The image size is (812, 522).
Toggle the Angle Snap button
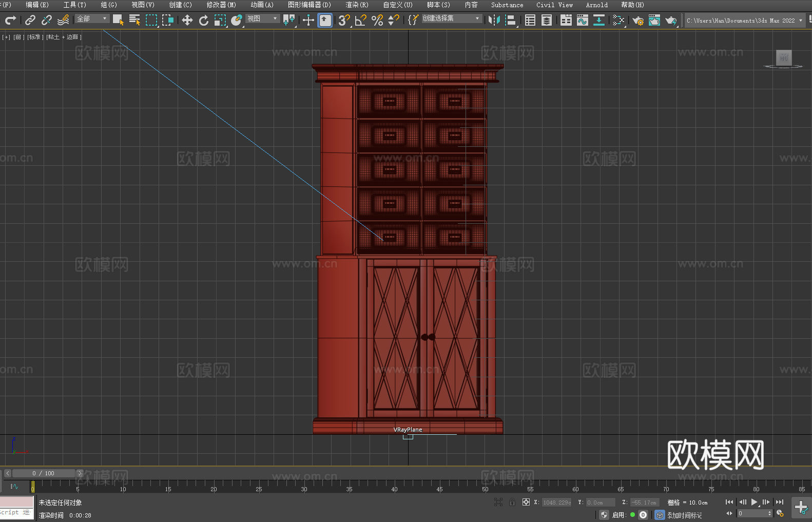[x=360, y=20]
